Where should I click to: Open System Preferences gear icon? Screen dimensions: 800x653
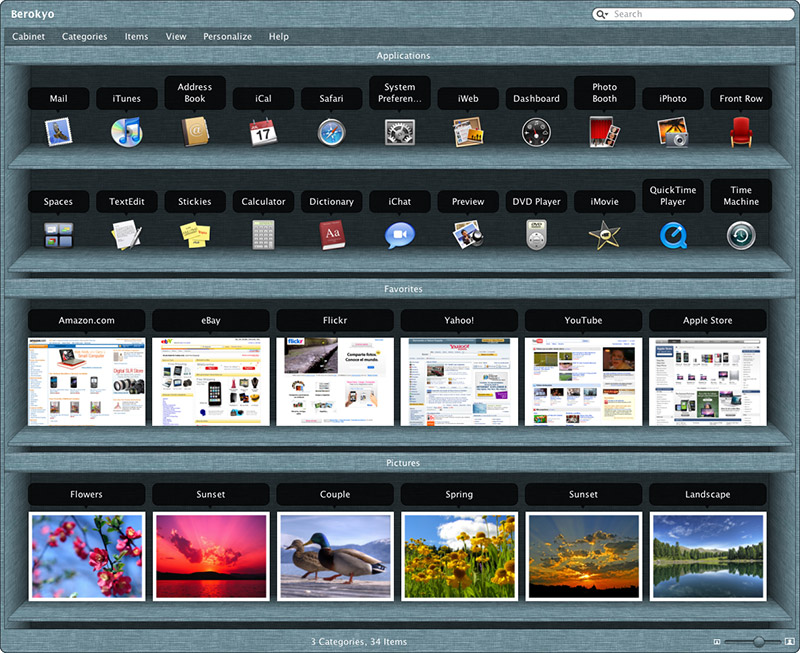click(x=399, y=132)
